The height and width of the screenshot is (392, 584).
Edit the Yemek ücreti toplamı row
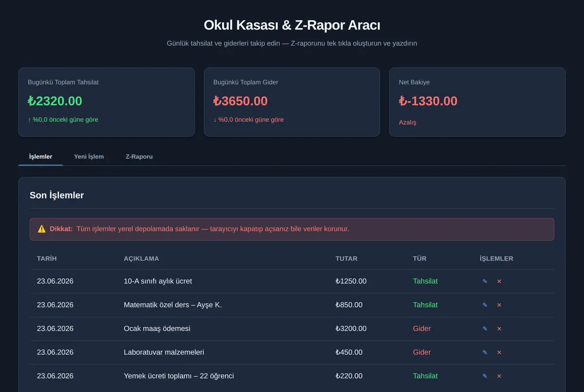(485, 376)
